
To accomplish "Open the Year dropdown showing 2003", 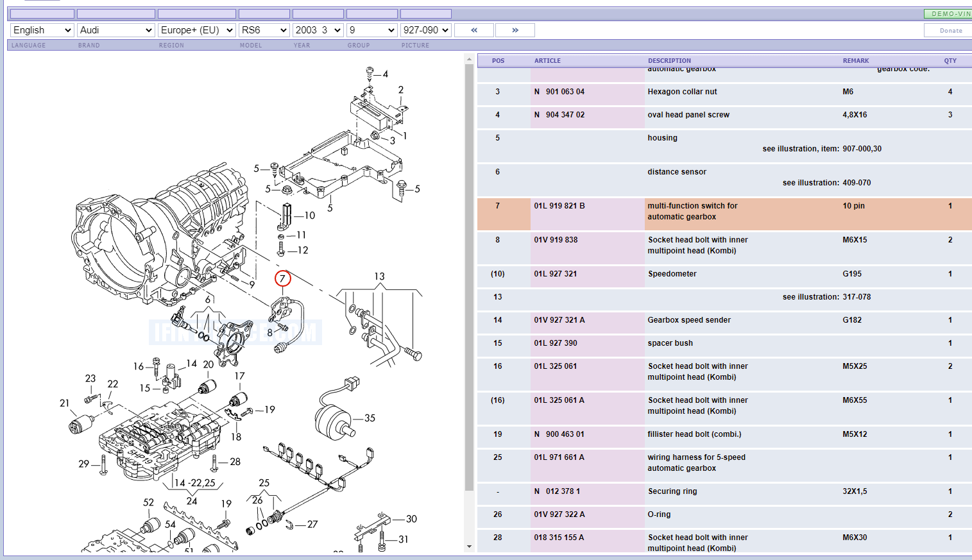I will (318, 30).
